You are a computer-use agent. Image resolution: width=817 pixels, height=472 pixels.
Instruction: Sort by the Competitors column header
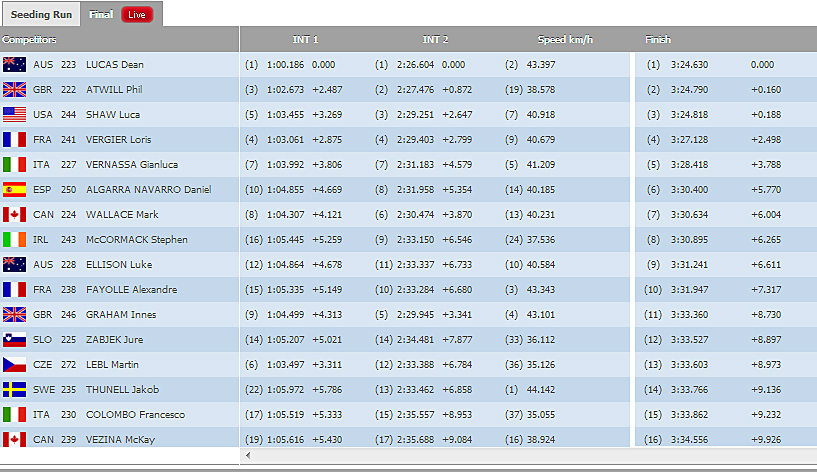coord(29,40)
